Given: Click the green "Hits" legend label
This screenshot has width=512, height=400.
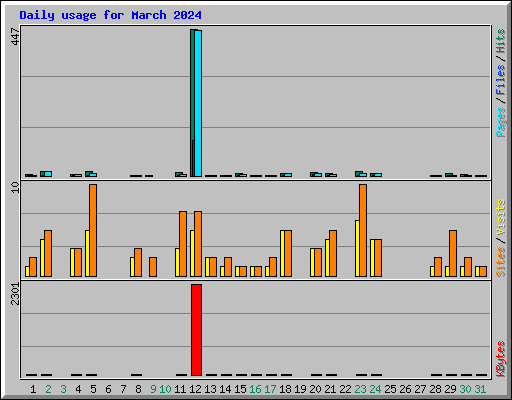Looking at the screenshot, I should pyautogui.click(x=500, y=41).
